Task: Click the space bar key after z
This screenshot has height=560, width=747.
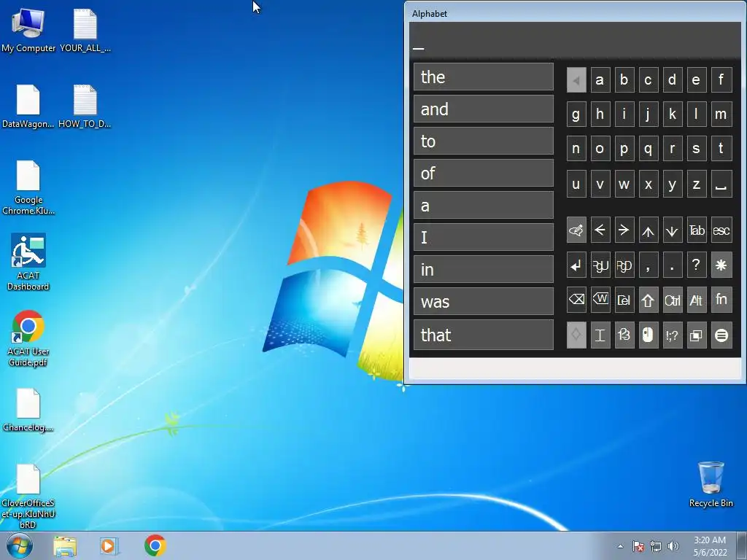Action: (x=721, y=184)
